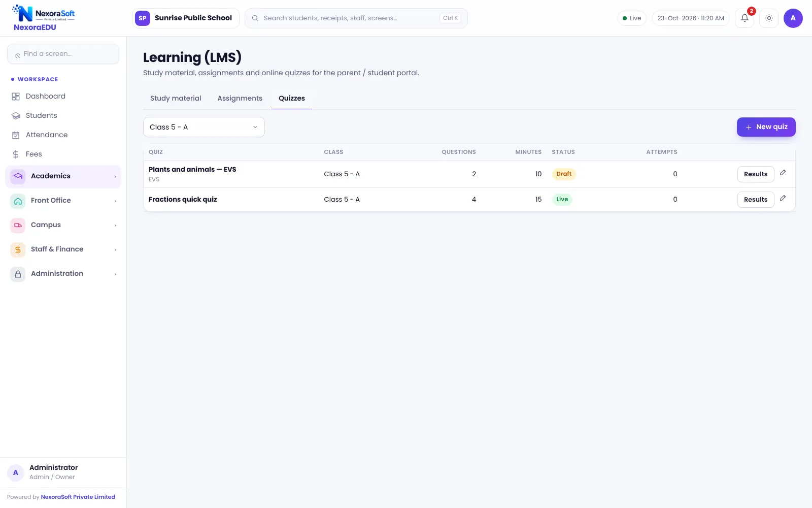Click the STATUS column header

[563, 152]
